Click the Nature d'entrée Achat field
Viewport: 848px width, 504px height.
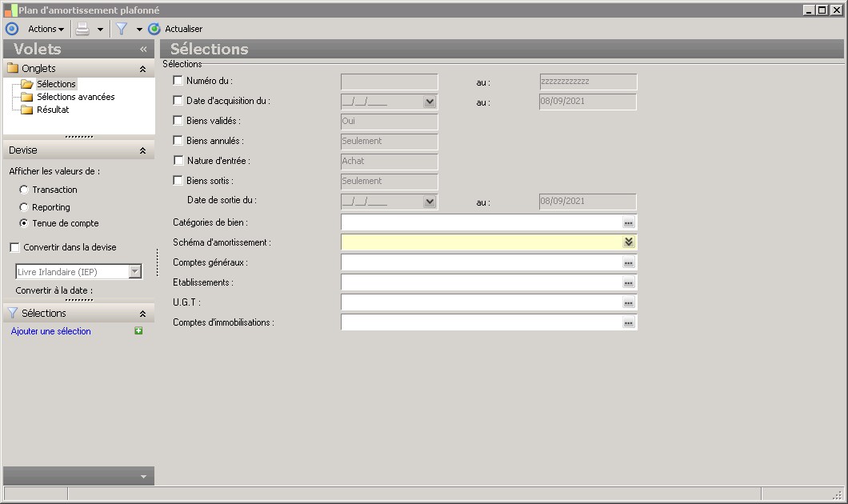point(390,162)
